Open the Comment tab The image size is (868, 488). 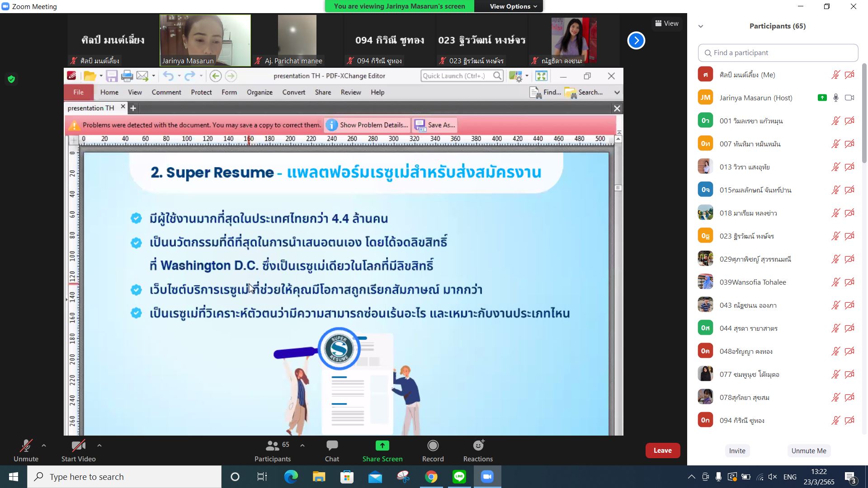pos(166,92)
